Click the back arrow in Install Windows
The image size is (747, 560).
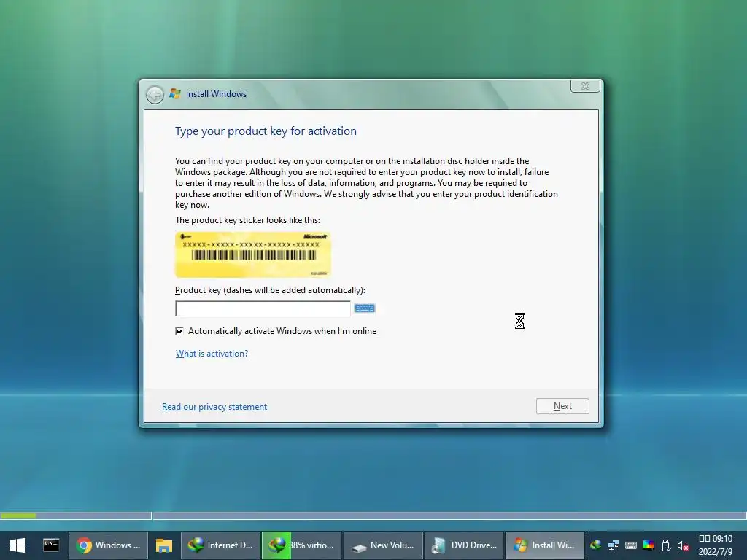coord(155,94)
